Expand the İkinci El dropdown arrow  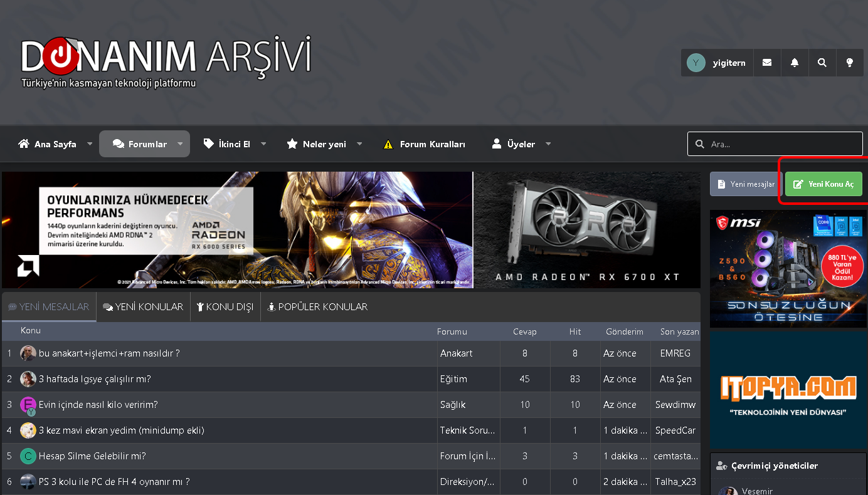click(x=263, y=144)
